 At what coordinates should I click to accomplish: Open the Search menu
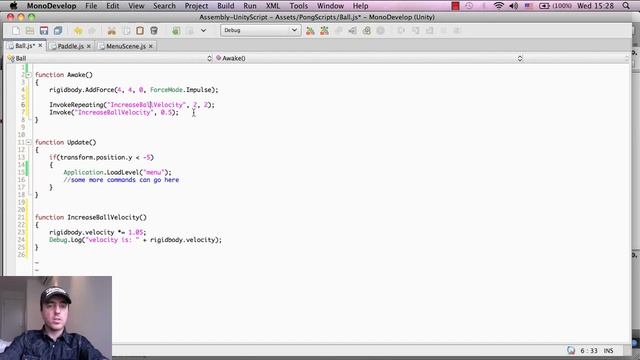point(164,6)
